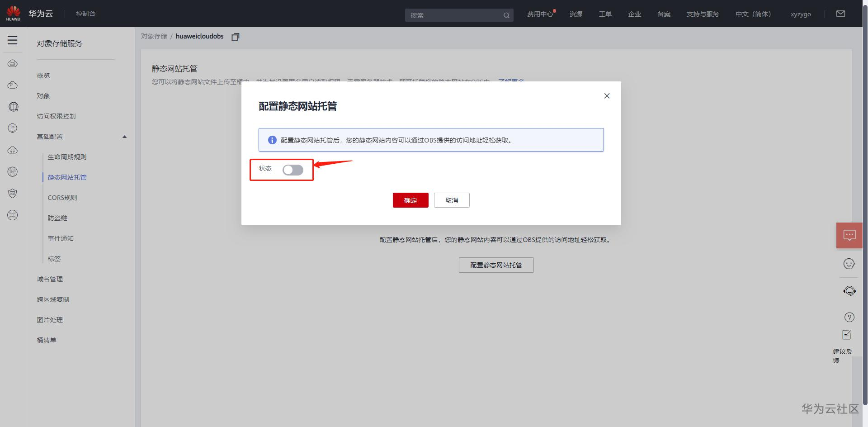
Task: Open 工单 in top bar
Action: tap(605, 14)
